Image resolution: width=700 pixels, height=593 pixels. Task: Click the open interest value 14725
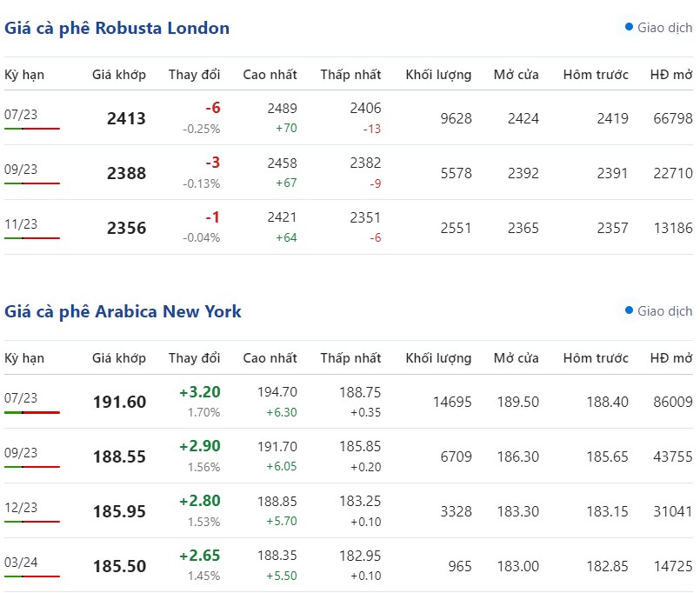673,566
